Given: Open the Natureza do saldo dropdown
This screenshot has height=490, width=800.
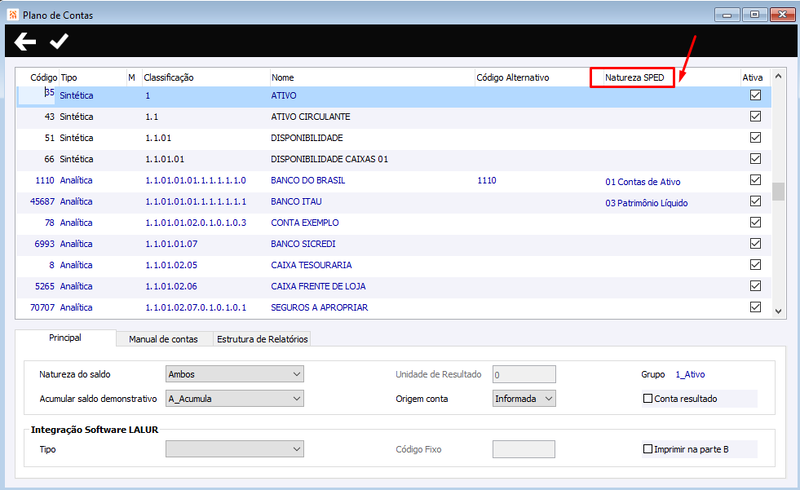Looking at the screenshot, I should coord(235,374).
